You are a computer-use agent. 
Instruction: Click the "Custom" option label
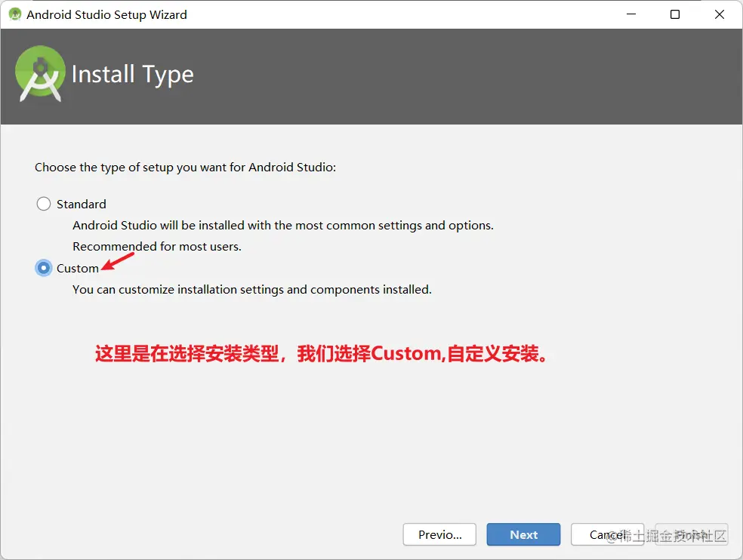pyautogui.click(x=78, y=269)
